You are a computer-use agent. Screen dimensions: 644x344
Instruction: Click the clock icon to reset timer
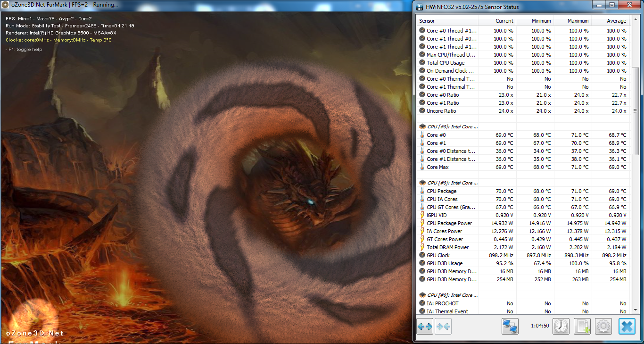(561, 326)
